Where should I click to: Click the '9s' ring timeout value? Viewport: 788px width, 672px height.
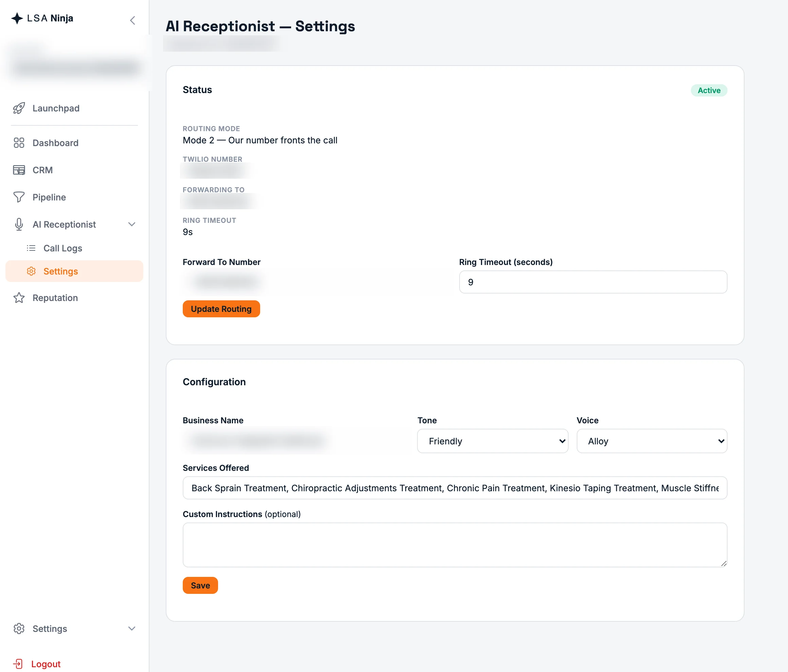pyautogui.click(x=187, y=232)
